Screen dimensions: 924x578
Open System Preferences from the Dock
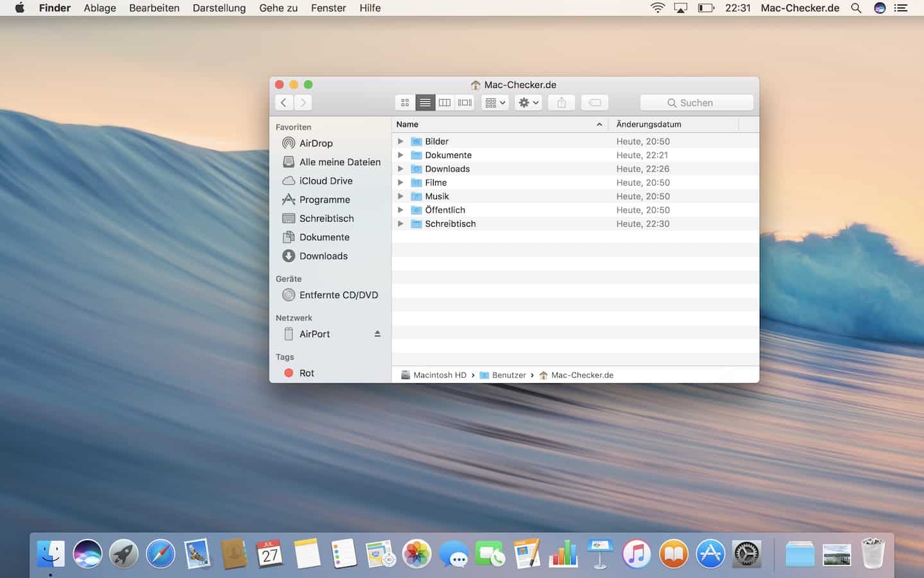[747, 554]
